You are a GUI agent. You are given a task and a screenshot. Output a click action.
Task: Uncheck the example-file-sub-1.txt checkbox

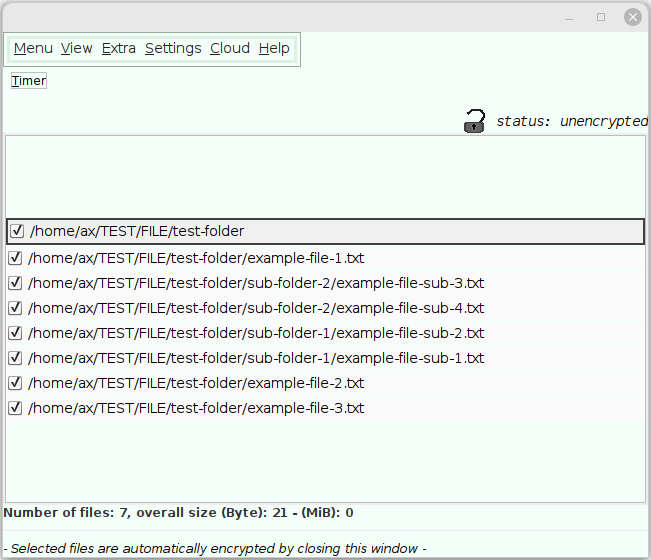15,358
